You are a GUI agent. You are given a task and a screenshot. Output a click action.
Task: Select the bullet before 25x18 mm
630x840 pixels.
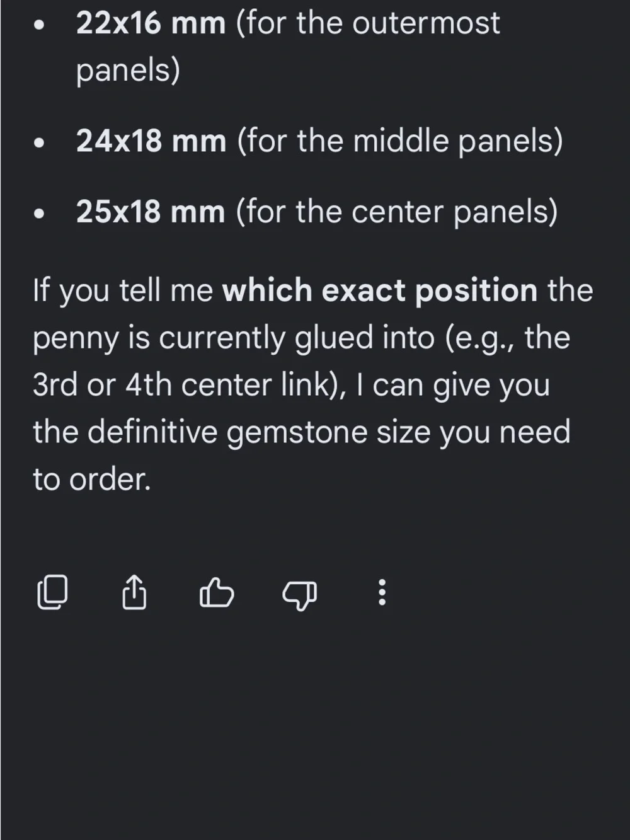coord(40,214)
